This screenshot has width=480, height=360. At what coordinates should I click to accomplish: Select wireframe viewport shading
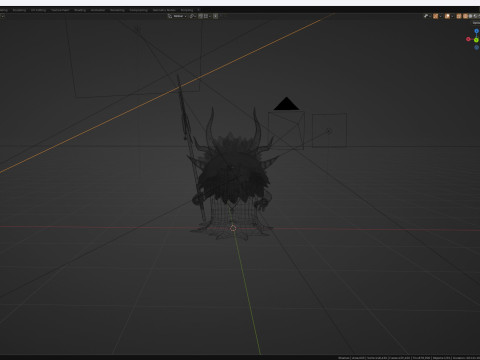coord(465,16)
